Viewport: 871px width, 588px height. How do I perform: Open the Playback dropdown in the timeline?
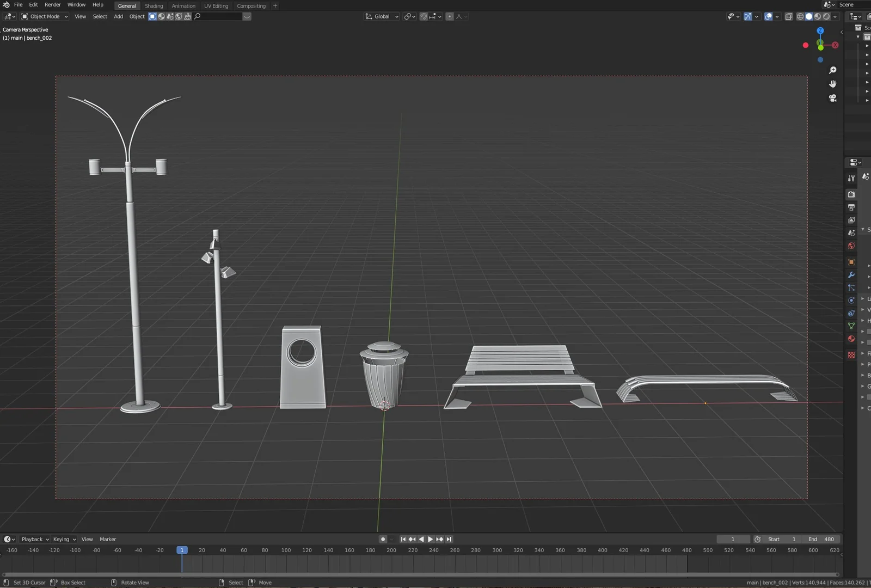(33, 539)
